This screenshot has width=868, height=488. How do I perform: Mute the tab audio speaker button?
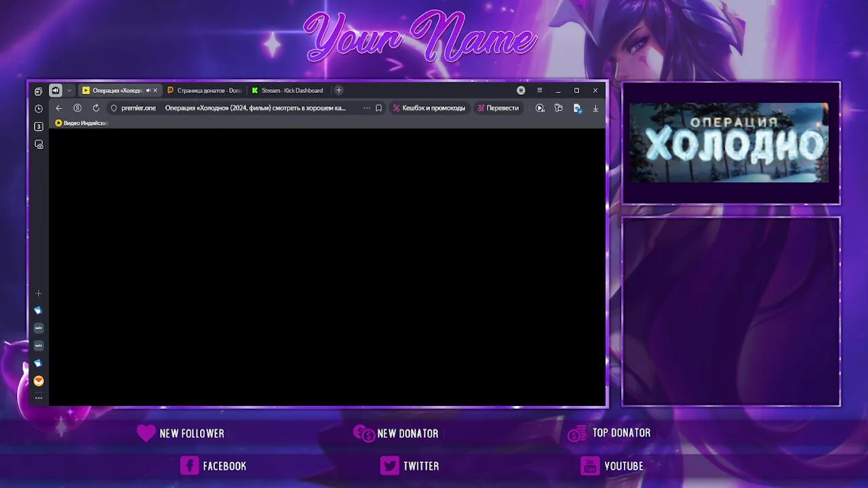click(x=56, y=90)
